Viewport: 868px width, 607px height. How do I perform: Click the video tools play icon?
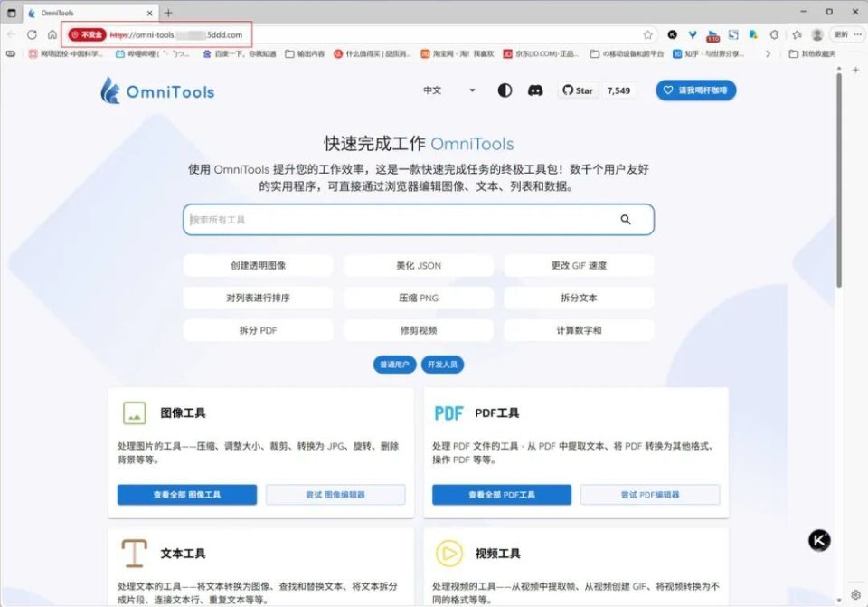pyautogui.click(x=448, y=553)
